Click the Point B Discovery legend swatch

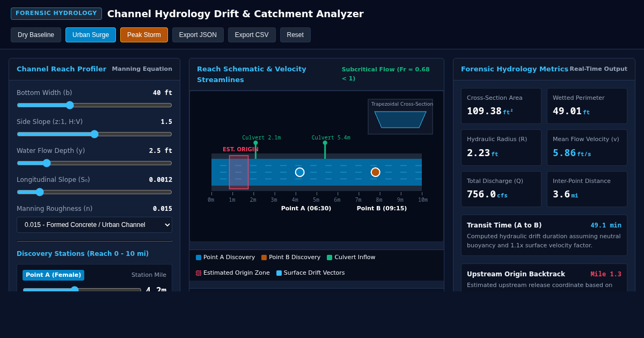[264, 258]
